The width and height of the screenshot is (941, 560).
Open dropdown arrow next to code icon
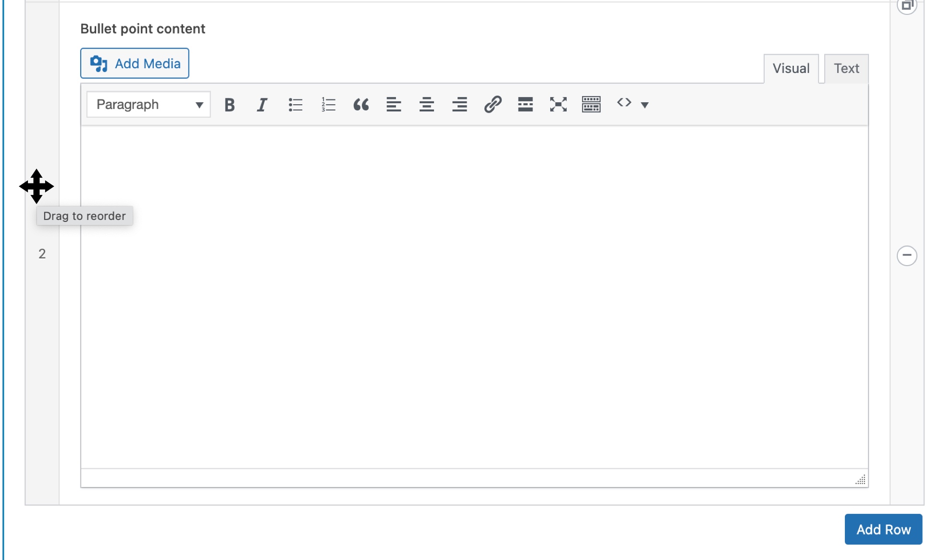pyautogui.click(x=644, y=105)
